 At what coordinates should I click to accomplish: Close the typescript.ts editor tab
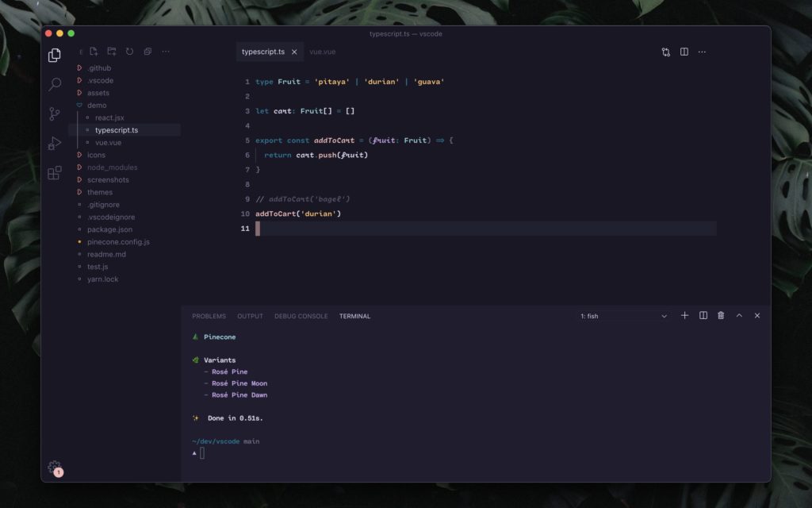(x=294, y=52)
